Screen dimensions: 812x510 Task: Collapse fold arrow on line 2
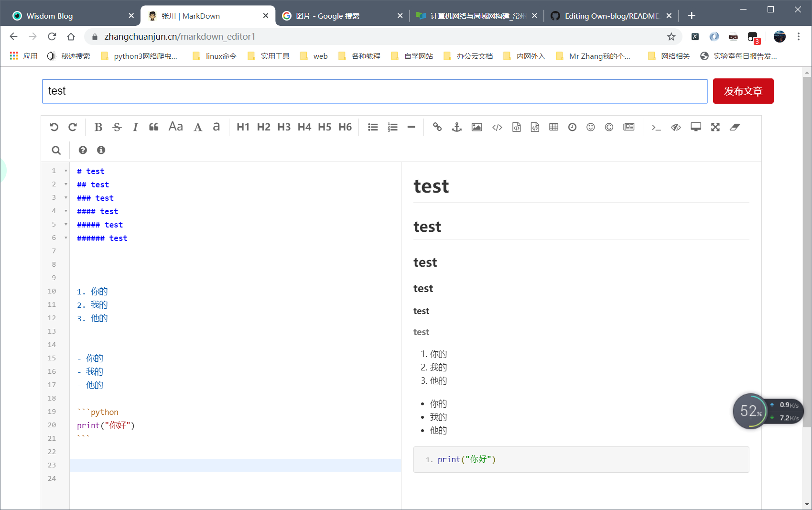coord(66,184)
